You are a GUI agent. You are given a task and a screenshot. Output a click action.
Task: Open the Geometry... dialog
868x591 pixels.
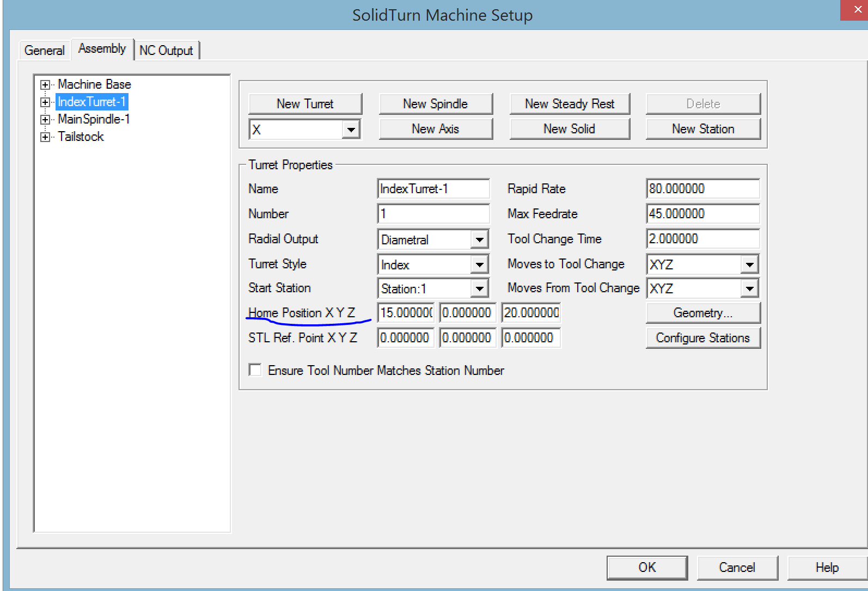tap(703, 313)
